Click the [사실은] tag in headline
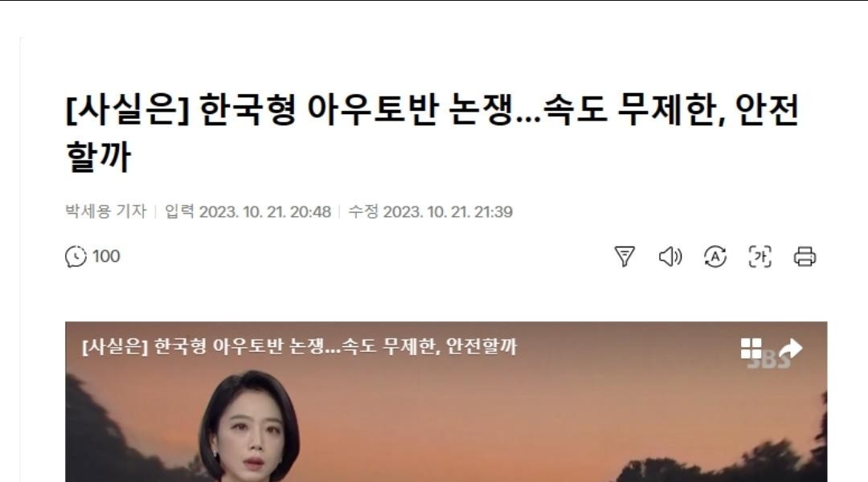Viewport: 868px width, 482px height. pyautogui.click(x=127, y=109)
